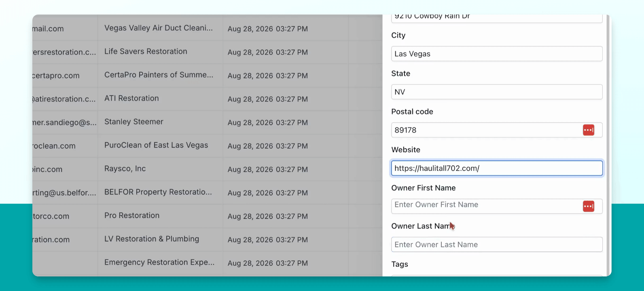Click the date in the Stanley Steemer row
644x291 pixels.
[268, 122]
